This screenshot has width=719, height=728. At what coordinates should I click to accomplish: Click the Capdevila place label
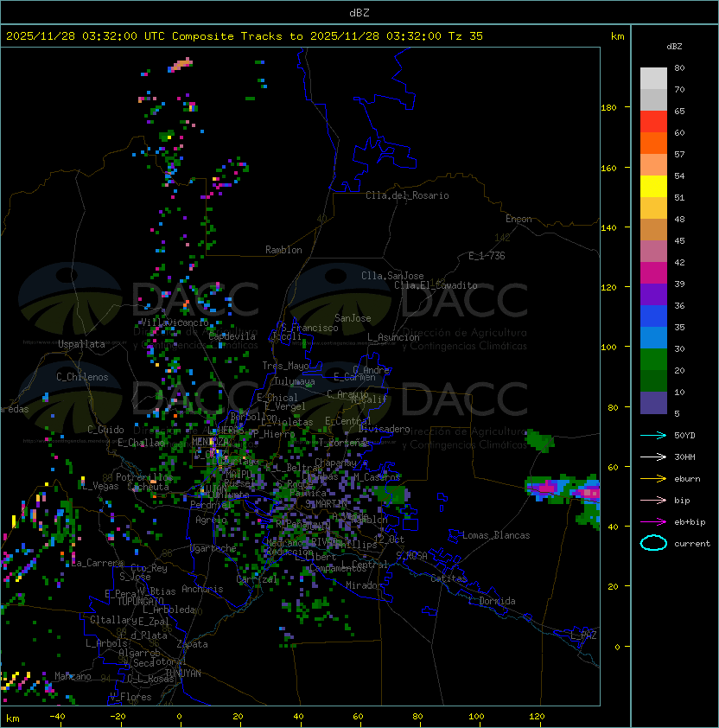[232, 336]
